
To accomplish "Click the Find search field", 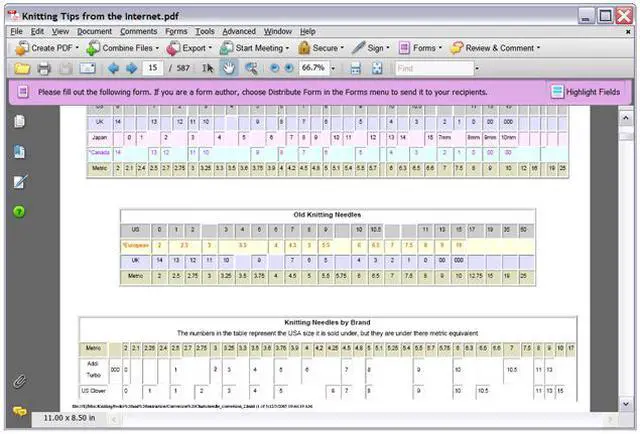I will pyautogui.click(x=430, y=68).
